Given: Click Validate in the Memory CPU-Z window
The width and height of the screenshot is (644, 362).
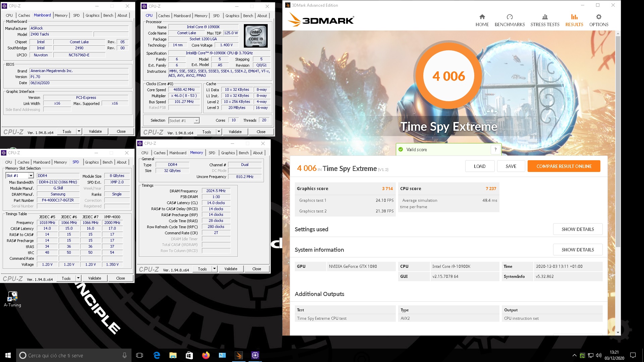Looking at the screenshot, I should [x=231, y=269].
